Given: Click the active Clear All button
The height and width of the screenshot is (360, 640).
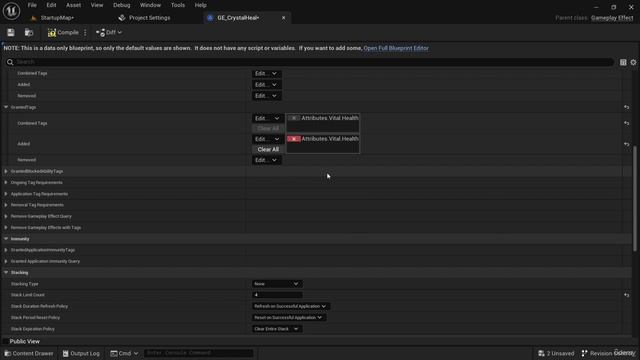Looking at the screenshot, I should click(x=268, y=149).
